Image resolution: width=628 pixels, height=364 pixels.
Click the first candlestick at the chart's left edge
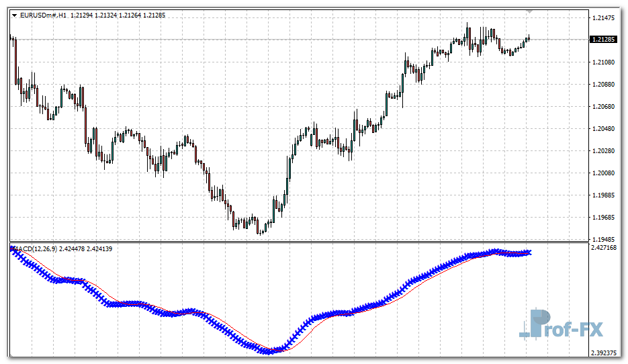[x=12, y=39]
